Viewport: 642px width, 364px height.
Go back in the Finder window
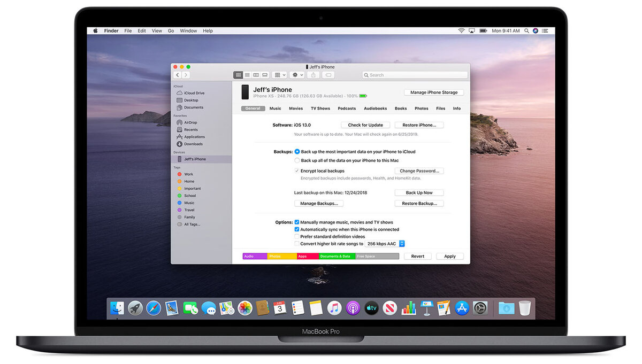pos(178,75)
